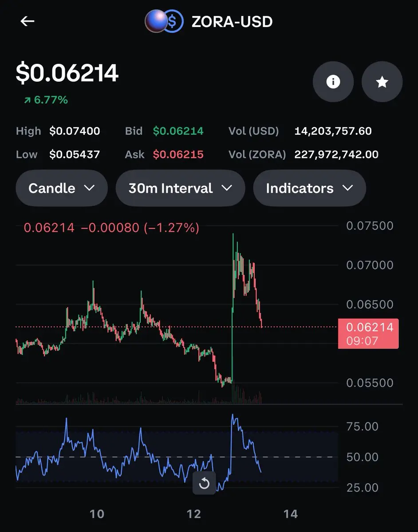The height and width of the screenshot is (532, 418).
Task: Tap the RSI 50.00 axis label
Action: coord(363,457)
